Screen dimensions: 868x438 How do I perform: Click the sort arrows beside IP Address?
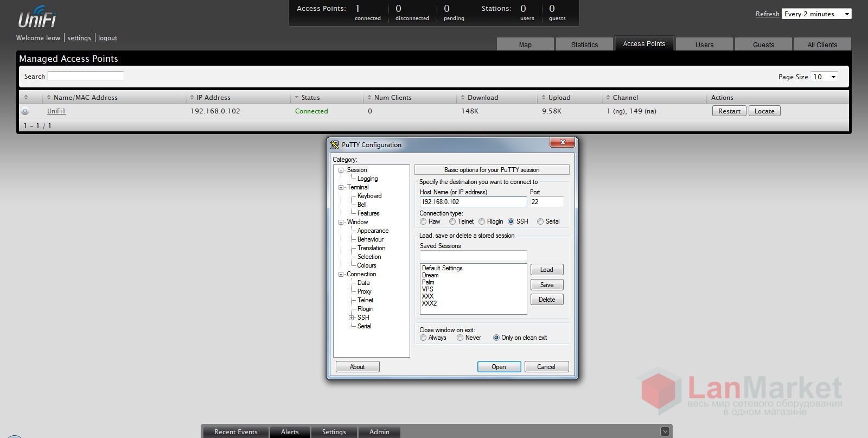[192, 98]
